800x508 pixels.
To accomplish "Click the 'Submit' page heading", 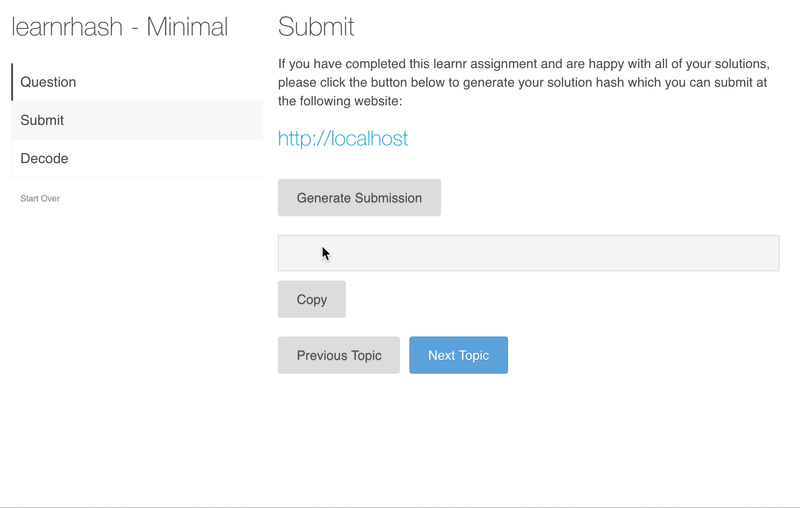I will (x=316, y=27).
